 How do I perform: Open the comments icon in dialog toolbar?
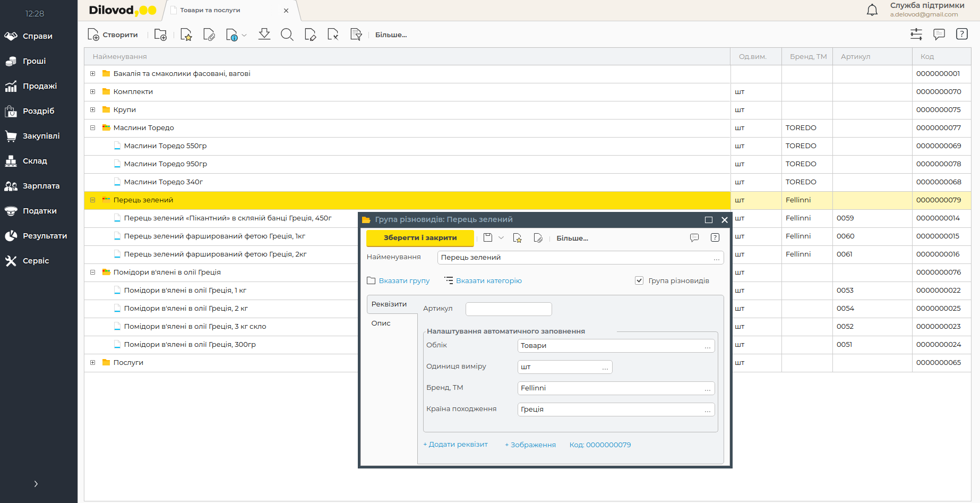(x=694, y=238)
